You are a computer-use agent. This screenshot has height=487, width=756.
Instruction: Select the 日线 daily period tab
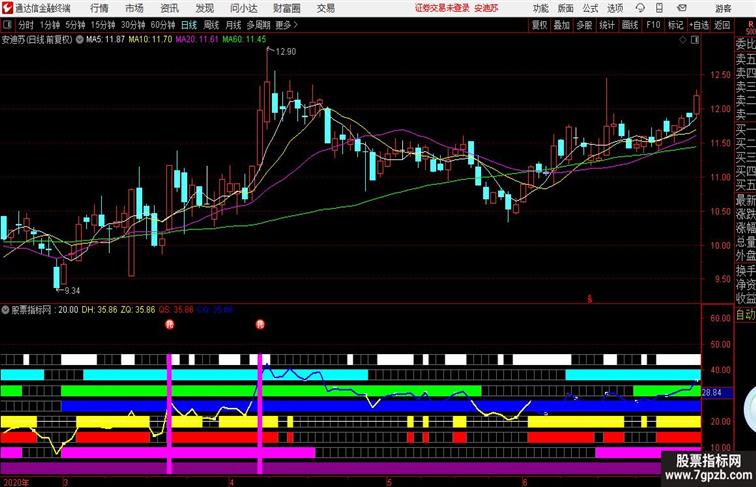(x=189, y=25)
